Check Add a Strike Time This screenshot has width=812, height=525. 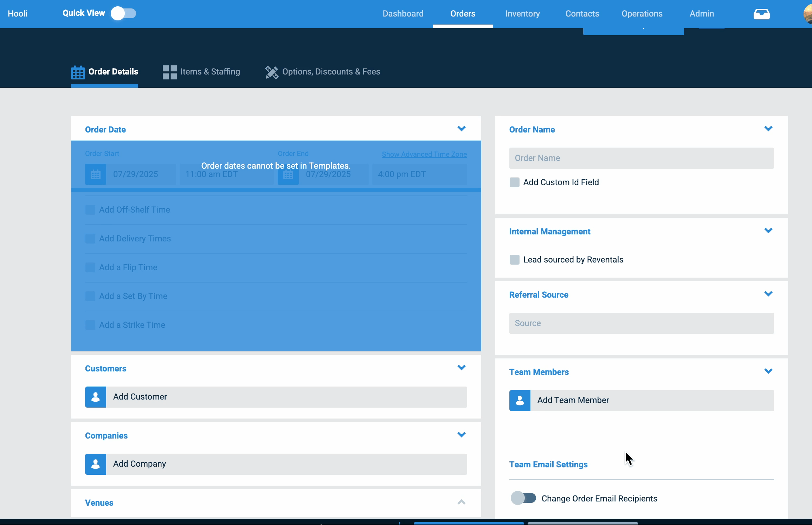tap(90, 325)
